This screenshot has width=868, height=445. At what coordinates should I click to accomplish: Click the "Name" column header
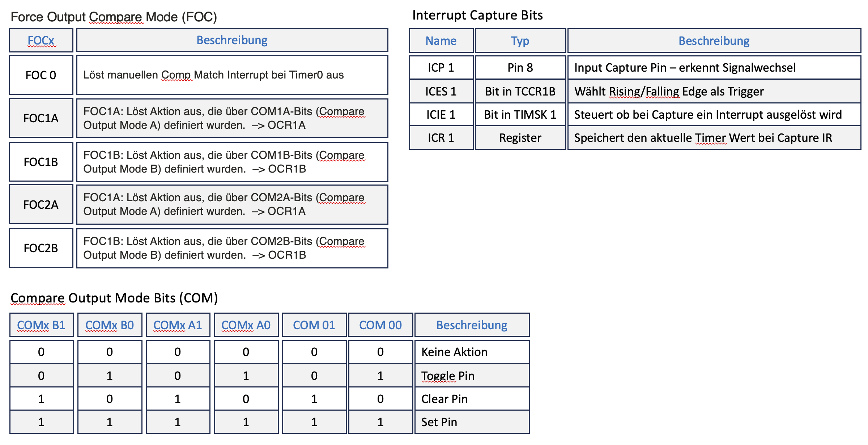(x=441, y=41)
